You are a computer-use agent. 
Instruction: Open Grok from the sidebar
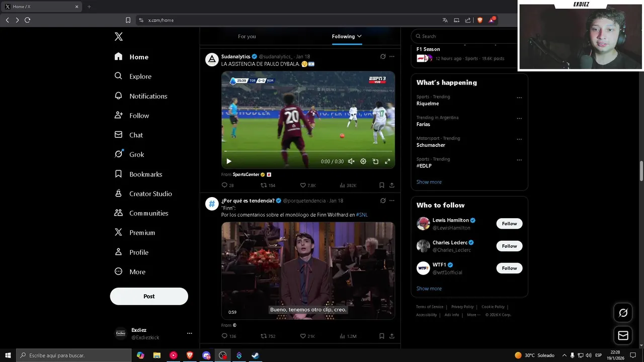129,154
